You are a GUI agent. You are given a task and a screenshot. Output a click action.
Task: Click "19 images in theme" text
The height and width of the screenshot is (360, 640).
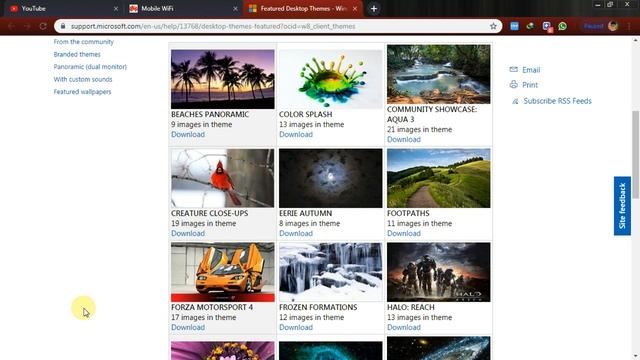coord(203,223)
